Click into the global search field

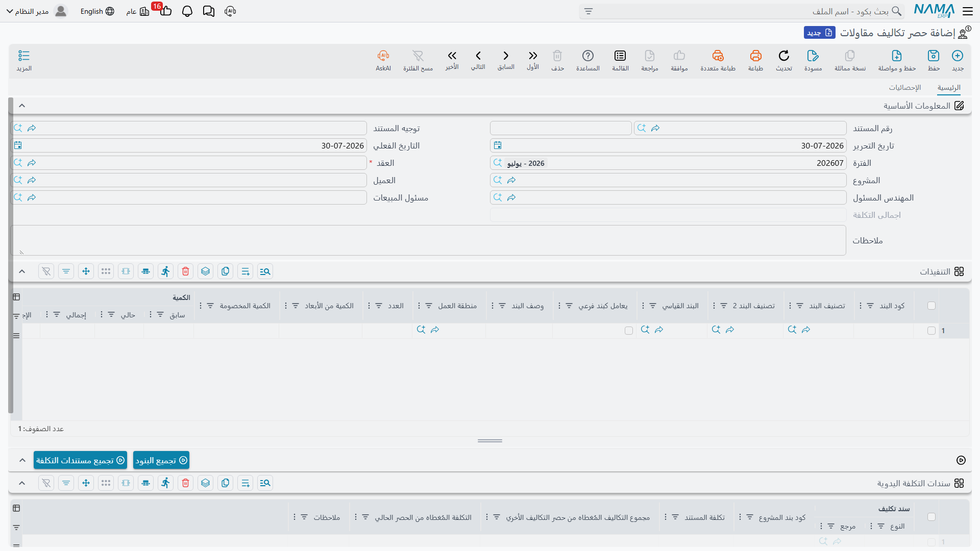click(x=742, y=11)
